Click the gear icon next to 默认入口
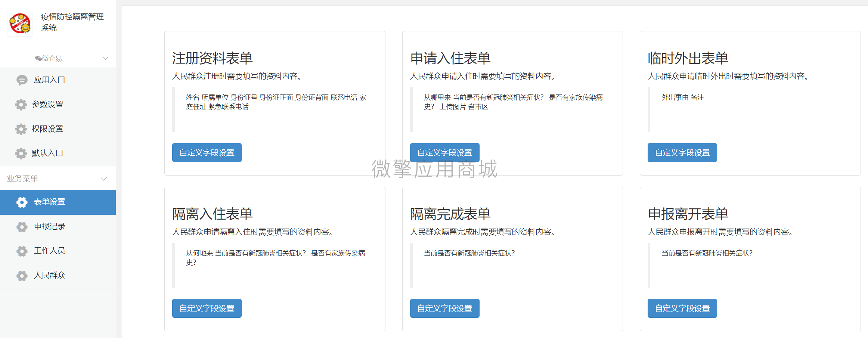The image size is (868, 338). [x=21, y=154]
